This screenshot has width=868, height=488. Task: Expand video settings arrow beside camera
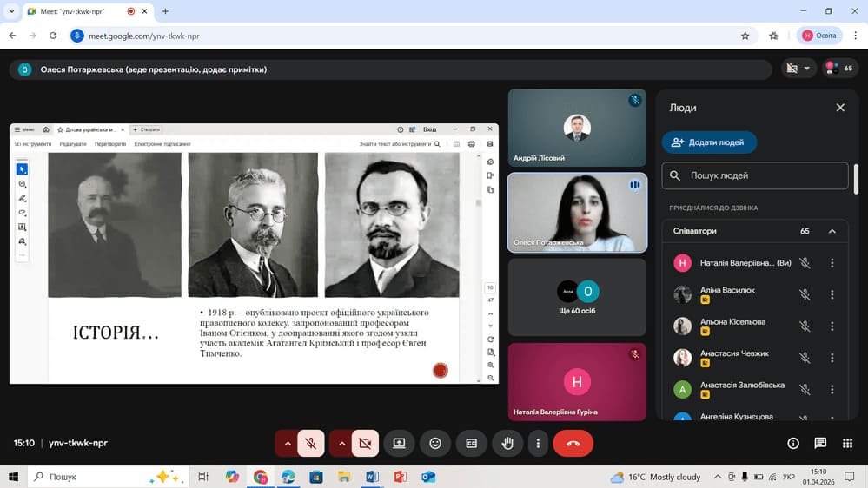pos(341,443)
